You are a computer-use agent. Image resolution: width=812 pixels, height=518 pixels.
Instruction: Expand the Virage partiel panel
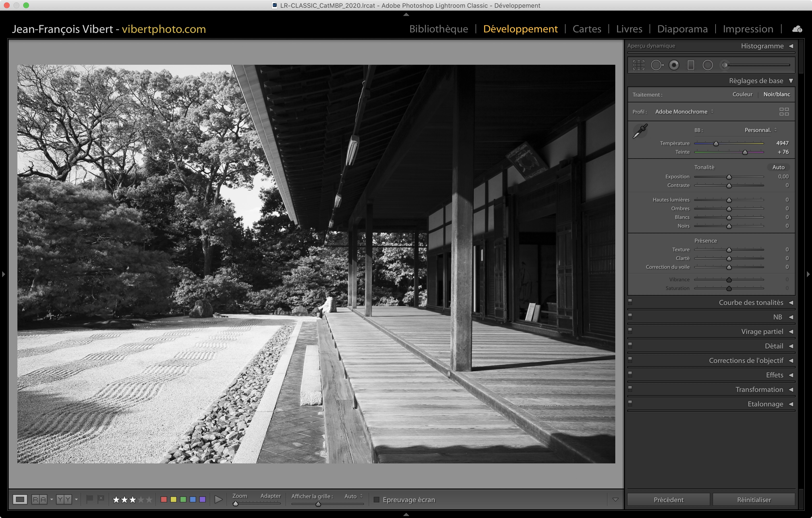pos(761,331)
